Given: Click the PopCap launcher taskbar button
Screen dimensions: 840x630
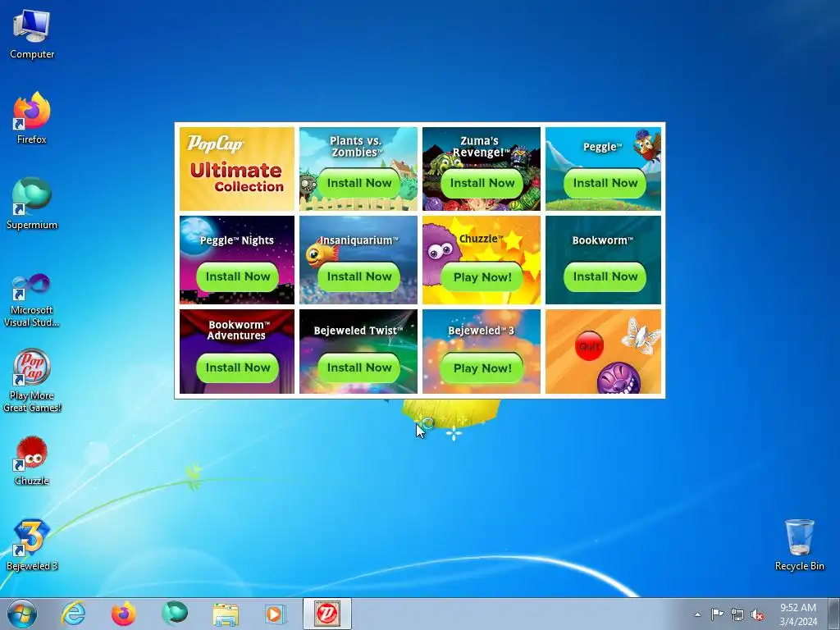Looking at the screenshot, I should [326, 614].
